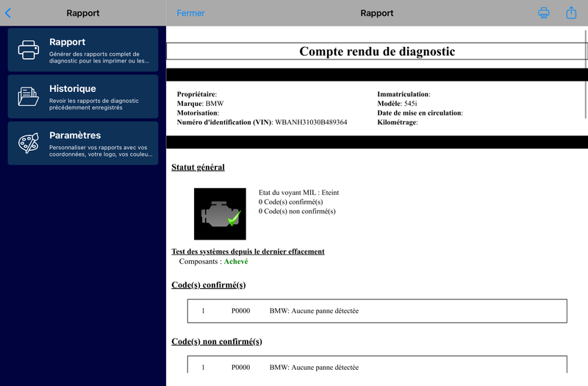This screenshot has height=386, width=588.
Task: Click 'Date de mise en circulation:' label
Action: coord(420,113)
